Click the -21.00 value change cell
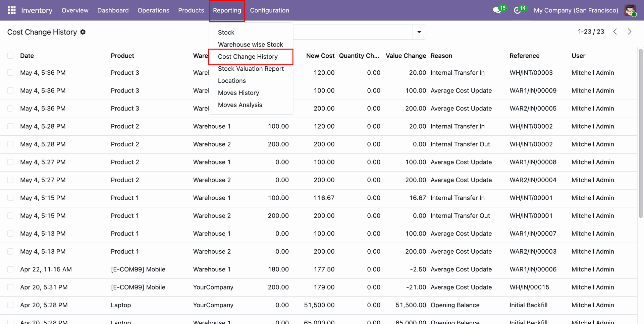This screenshot has width=644, height=324. coord(416,287)
